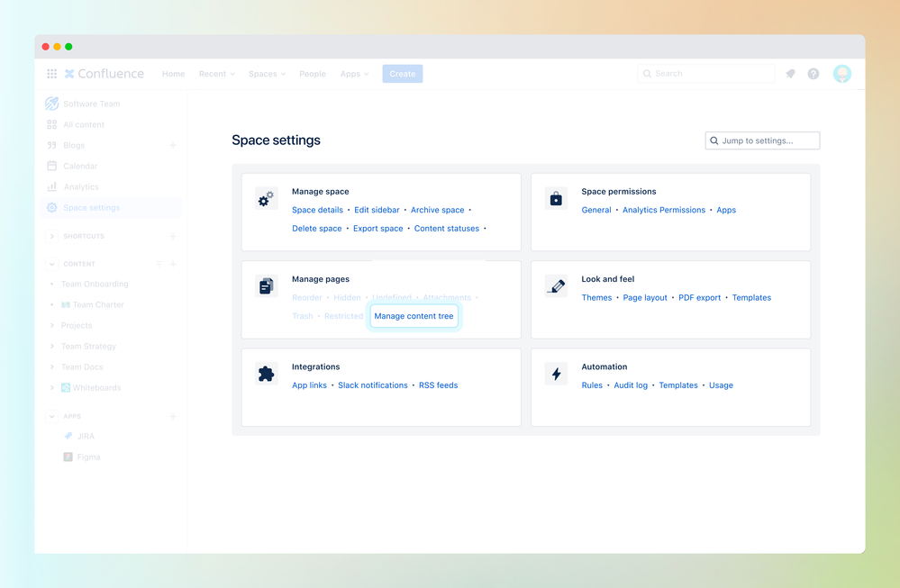Open Team Charter page
Image resolution: width=900 pixels, height=588 pixels.
[98, 304]
